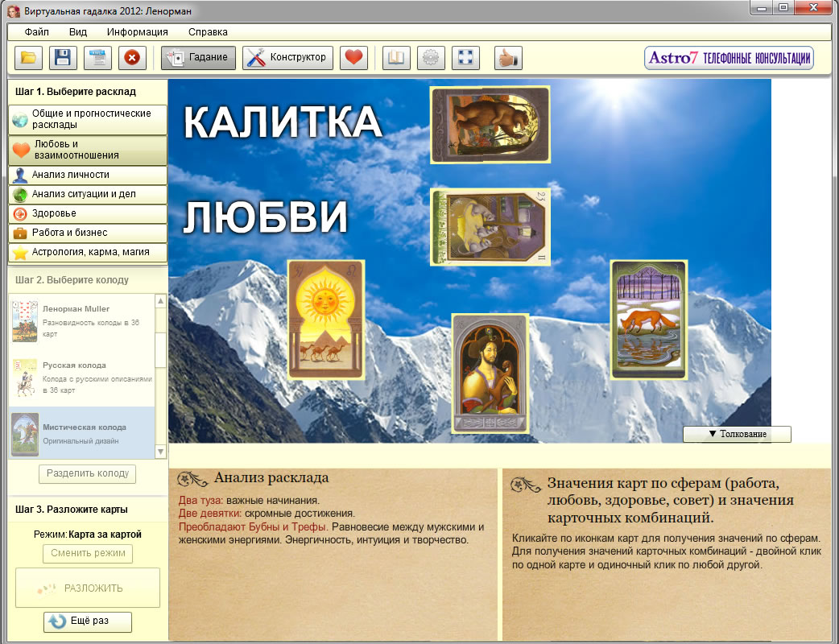Choose the Мистическая колода deck
Viewport: 839px width, 644px height.
pyautogui.click(x=82, y=433)
